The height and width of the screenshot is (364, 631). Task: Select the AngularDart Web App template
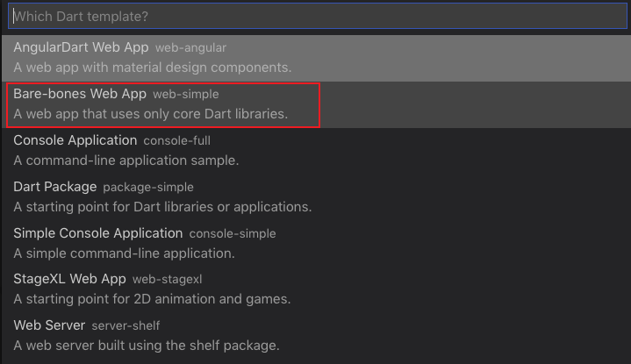point(316,58)
